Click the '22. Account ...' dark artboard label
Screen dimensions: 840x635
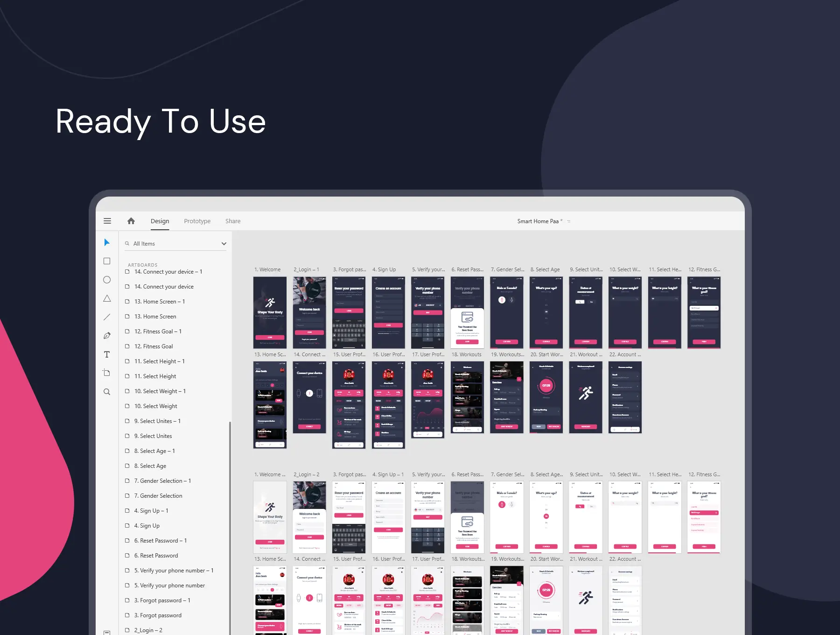625,354
